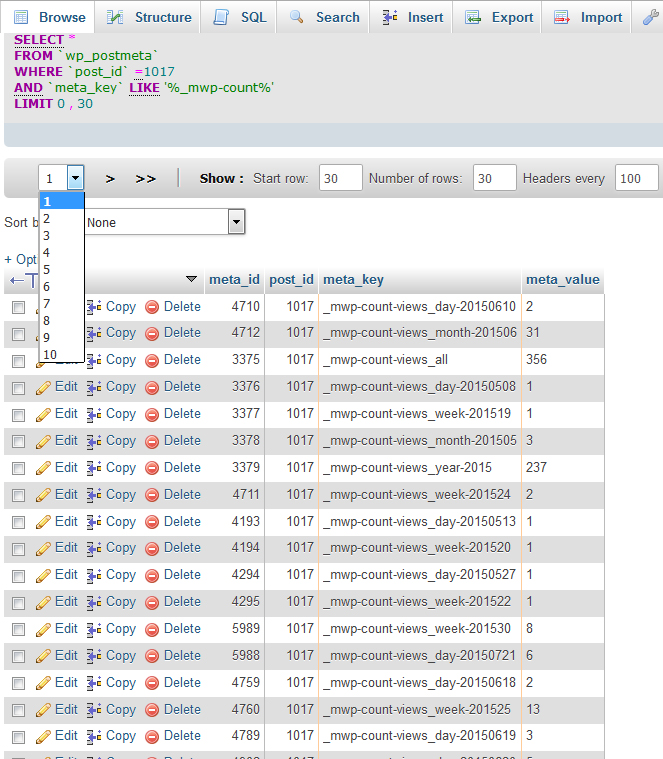Click Copy icon for row 4295
Screen dimensions: 663x759
pyautogui.click(x=94, y=602)
